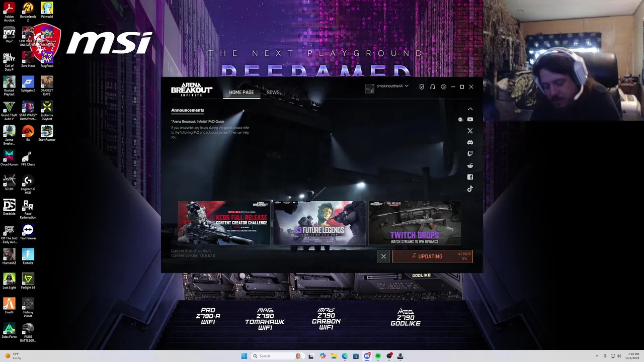This screenshot has height=362, width=644.
Task: Select the Logitech G HUB shortcut
Action: pos(28,185)
